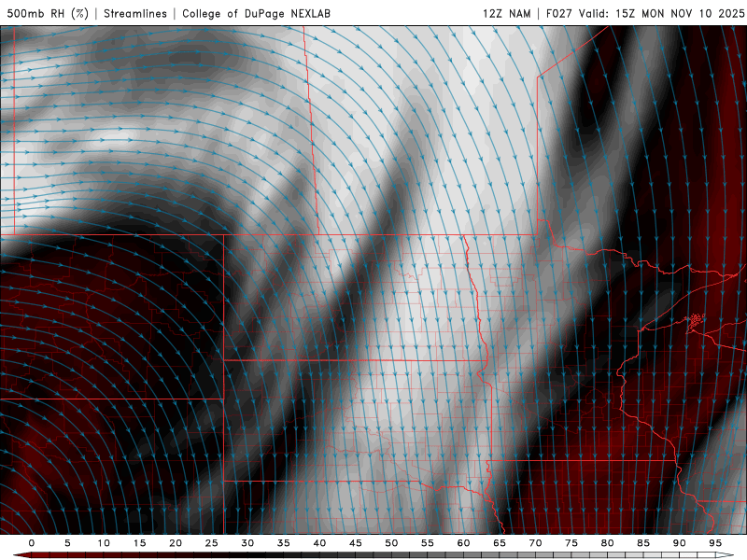Click the 0 value on the colorbar scale
Viewport: 747px width, 560px height.
(x=32, y=543)
